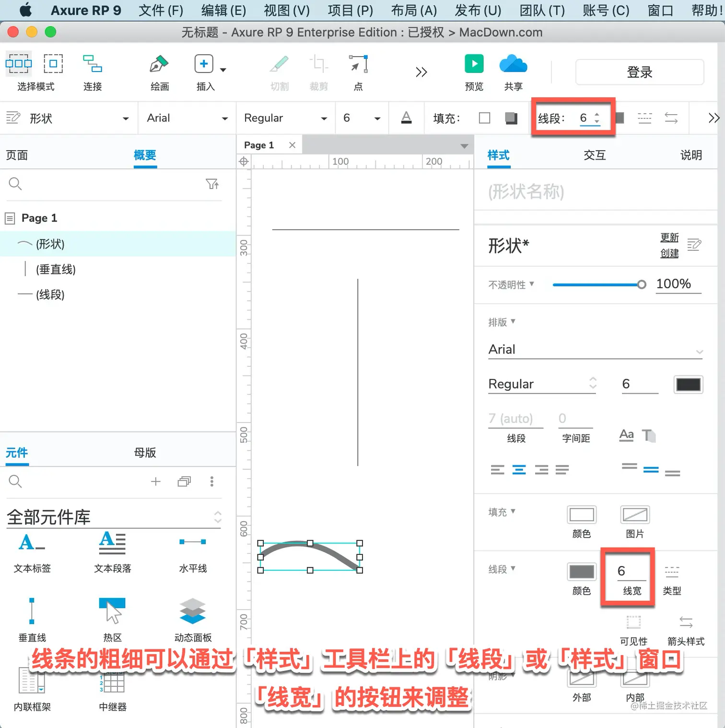Switch to the Pages (页面) tab

[x=17, y=155]
